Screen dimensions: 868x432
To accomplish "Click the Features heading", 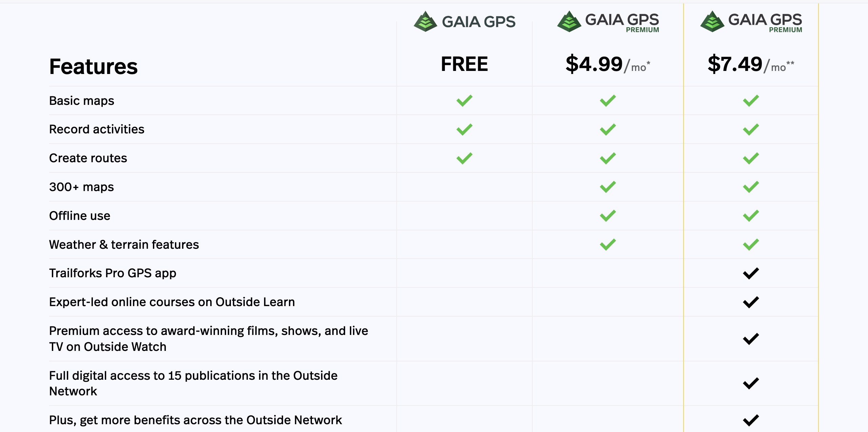I will coord(93,66).
